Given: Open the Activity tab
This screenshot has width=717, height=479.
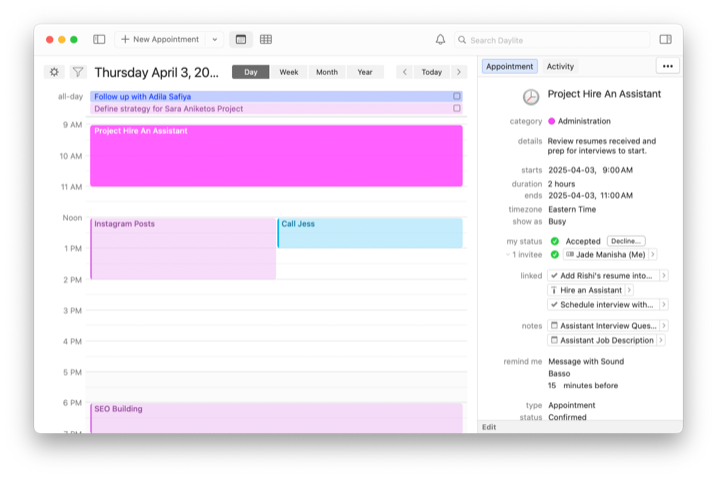Looking at the screenshot, I should [560, 66].
